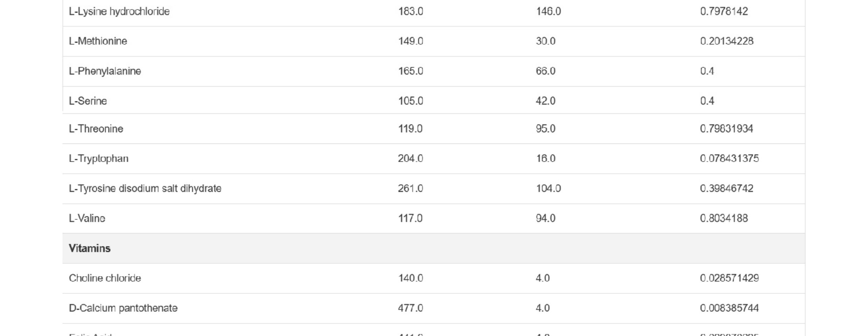868x336 pixels.
Task: Click the 477.0 value for D-Calcium pantothenate
Action: click(x=410, y=308)
